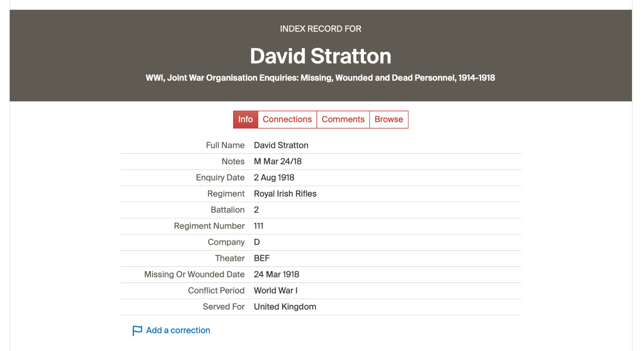Click the Regiment Number value 111
The image size is (644, 351).
tap(258, 226)
